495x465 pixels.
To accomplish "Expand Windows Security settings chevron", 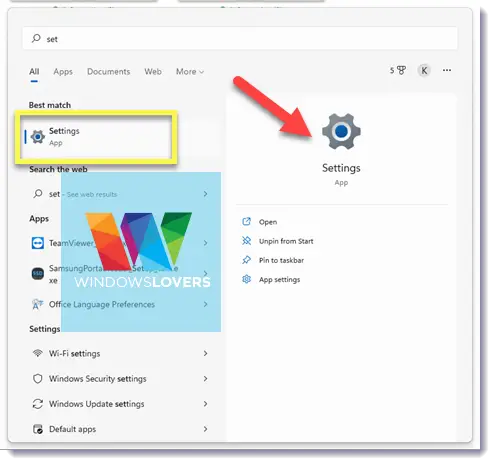I will [205, 379].
